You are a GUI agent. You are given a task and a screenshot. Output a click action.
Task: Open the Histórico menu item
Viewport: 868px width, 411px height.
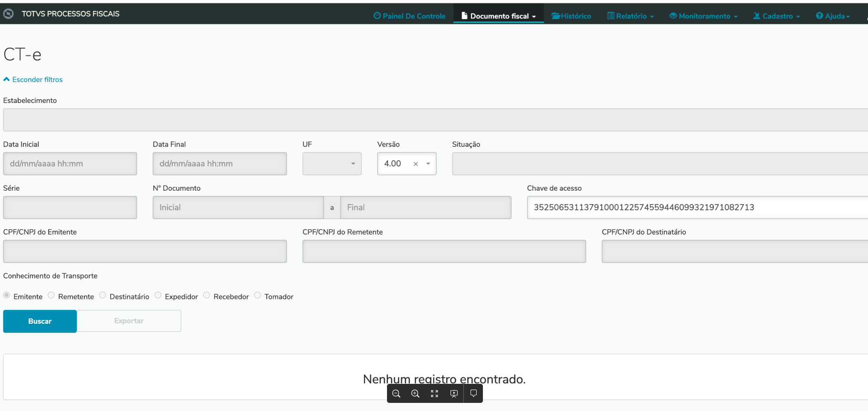571,16
